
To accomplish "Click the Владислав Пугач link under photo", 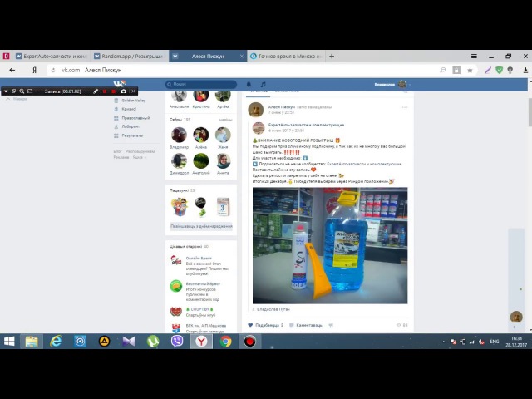I will 273,309.
